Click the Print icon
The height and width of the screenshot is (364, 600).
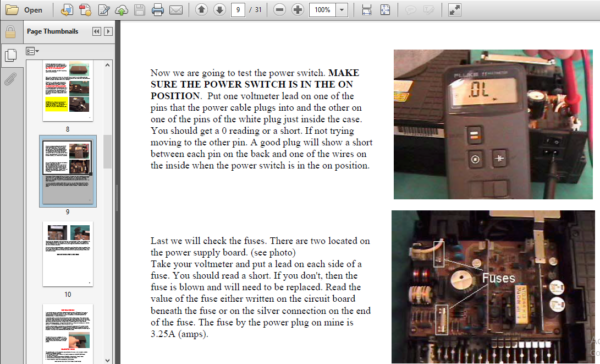pos(158,10)
